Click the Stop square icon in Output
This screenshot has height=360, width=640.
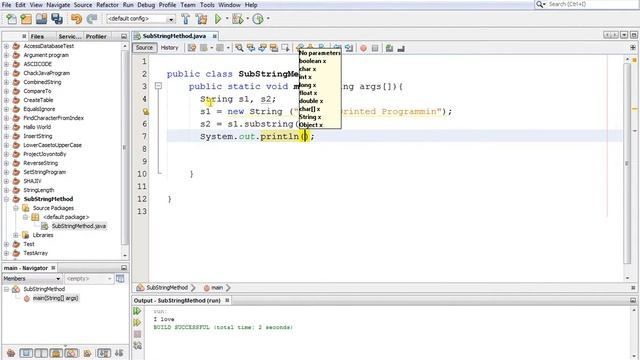point(138,334)
